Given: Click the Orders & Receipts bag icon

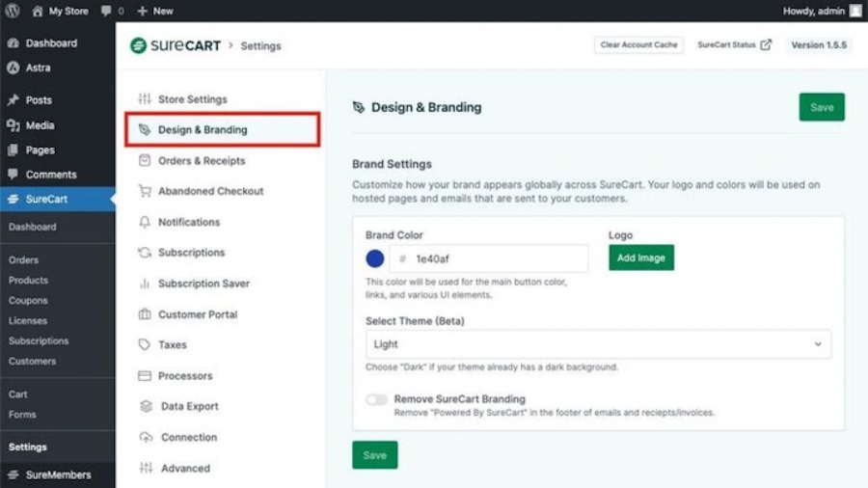Looking at the screenshot, I should tap(145, 160).
